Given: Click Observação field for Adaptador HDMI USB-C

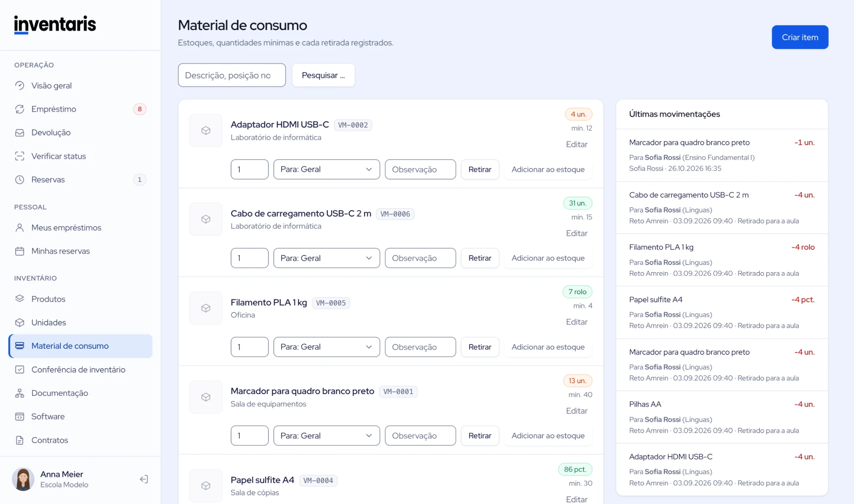Looking at the screenshot, I should [x=420, y=169].
